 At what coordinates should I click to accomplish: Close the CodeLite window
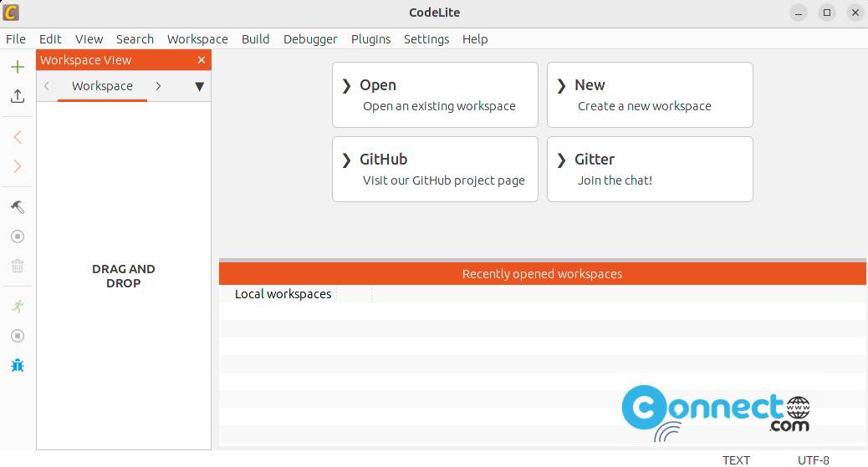[855, 13]
